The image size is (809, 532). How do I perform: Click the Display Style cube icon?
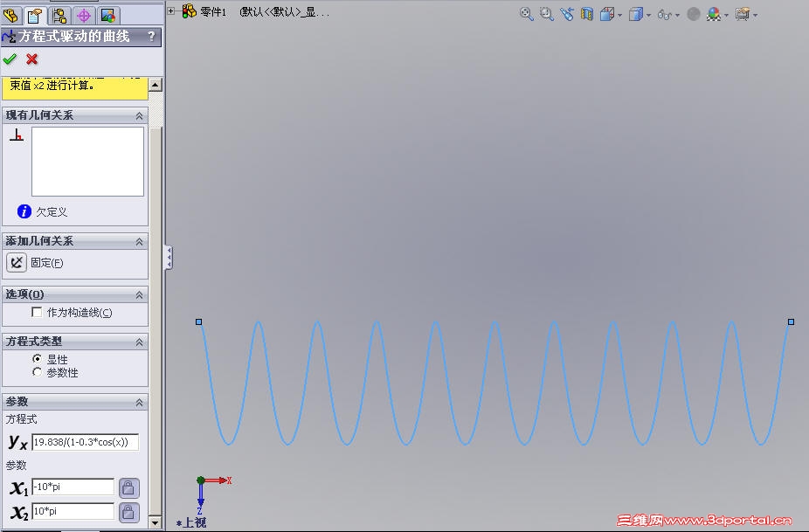[x=636, y=14]
